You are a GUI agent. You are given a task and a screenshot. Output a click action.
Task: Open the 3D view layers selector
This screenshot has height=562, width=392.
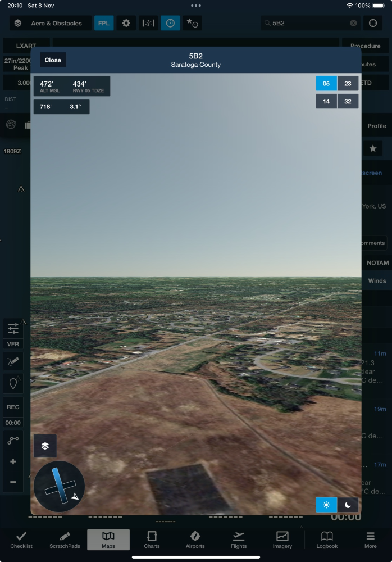(x=45, y=446)
